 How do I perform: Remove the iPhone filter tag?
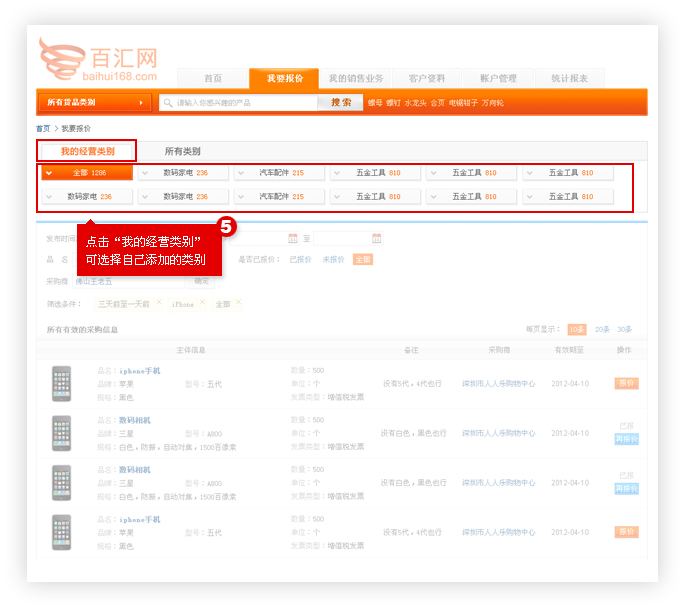(x=202, y=303)
